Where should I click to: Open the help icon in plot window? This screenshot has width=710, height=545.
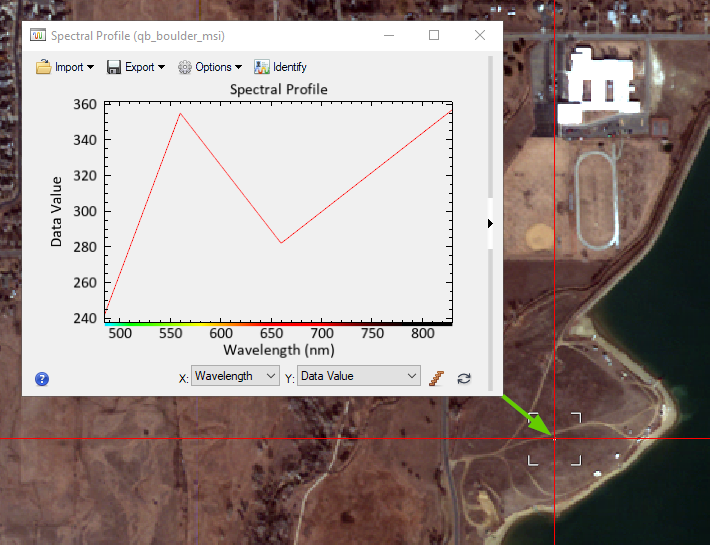coord(42,379)
